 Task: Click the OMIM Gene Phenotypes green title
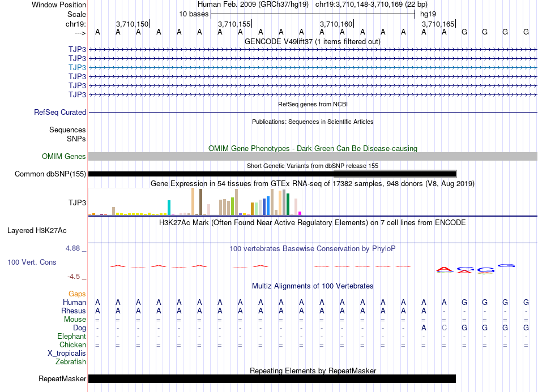pyautogui.click(x=313, y=148)
